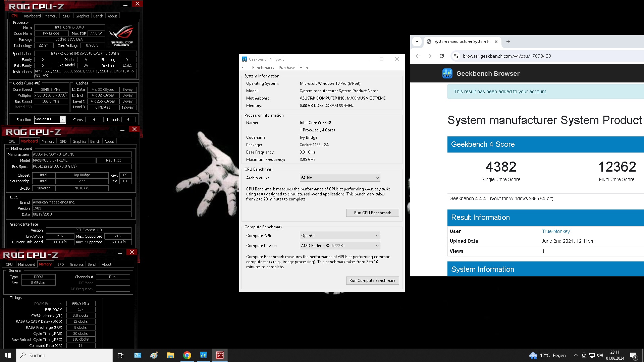Reload the Geekbench Browser page
This screenshot has width=644, height=362.
[442, 56]
